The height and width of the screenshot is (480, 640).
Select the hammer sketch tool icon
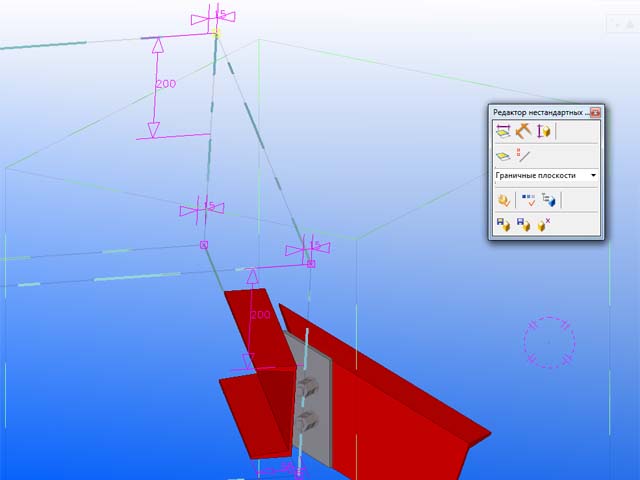tap(523, 131)
